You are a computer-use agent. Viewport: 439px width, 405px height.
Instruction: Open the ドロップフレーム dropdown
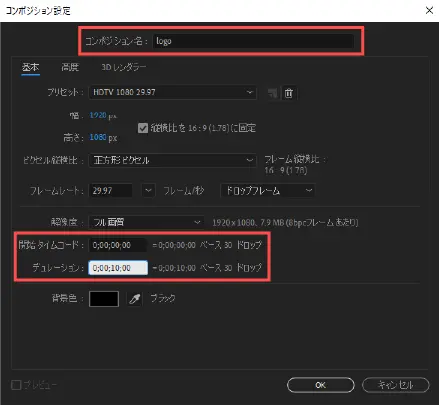click(267, 191)
